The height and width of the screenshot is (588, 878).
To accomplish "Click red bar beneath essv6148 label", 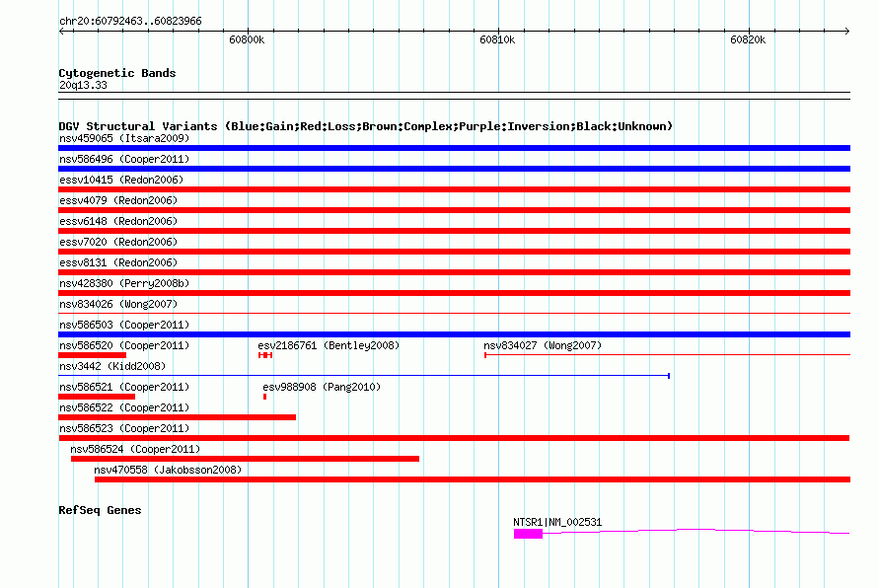I will tap(454, 231).
